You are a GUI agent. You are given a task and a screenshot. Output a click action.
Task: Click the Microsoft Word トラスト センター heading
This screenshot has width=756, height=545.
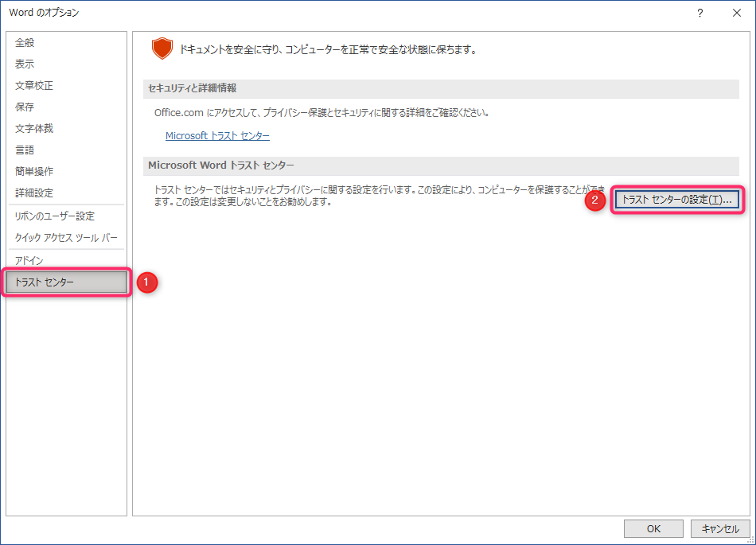[x=441, y=165]
